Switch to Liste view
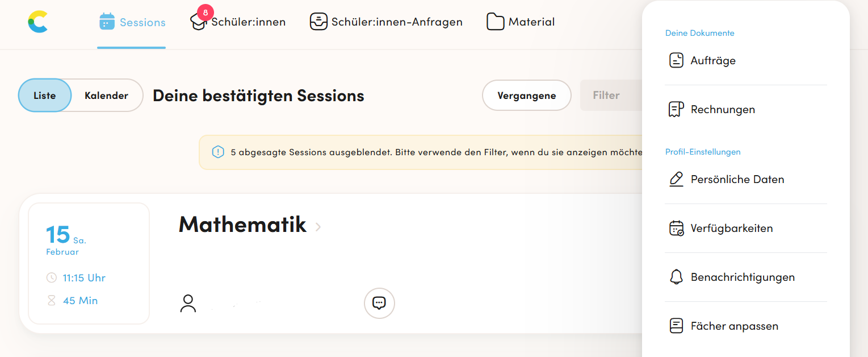 [x=45, y=96]
